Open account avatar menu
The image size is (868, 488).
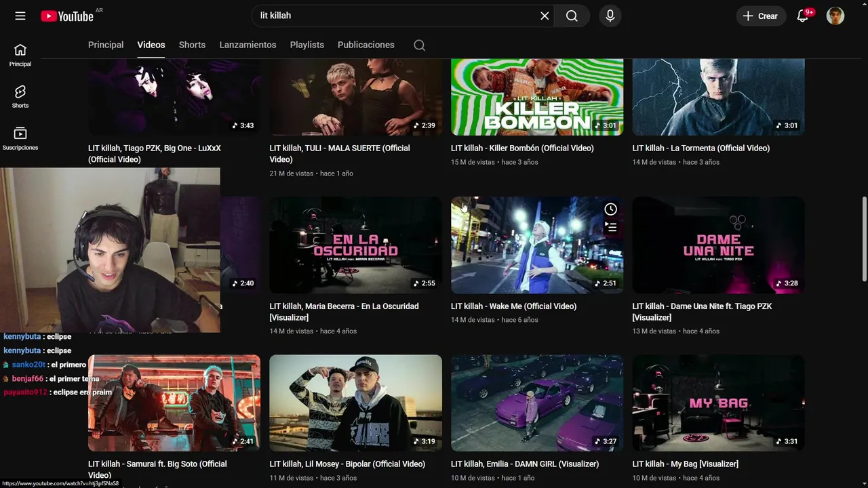[835, 16]
